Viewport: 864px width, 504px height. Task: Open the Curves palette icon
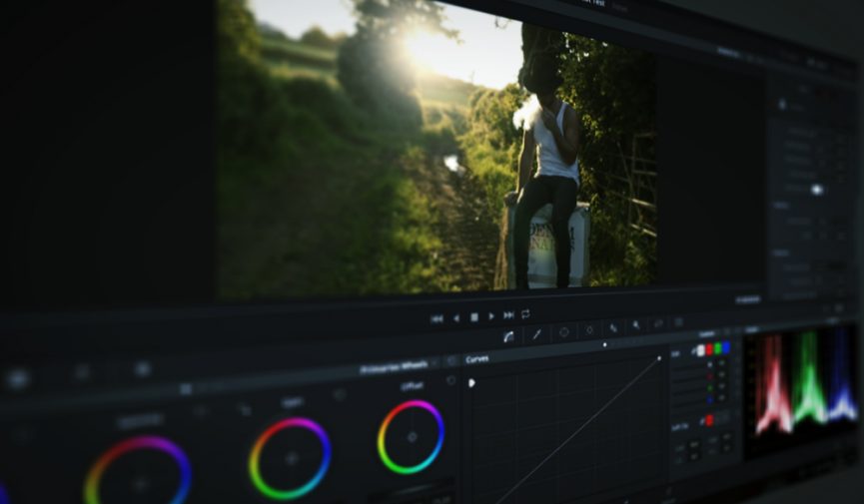pyautogui.click(x=508, y=336)
